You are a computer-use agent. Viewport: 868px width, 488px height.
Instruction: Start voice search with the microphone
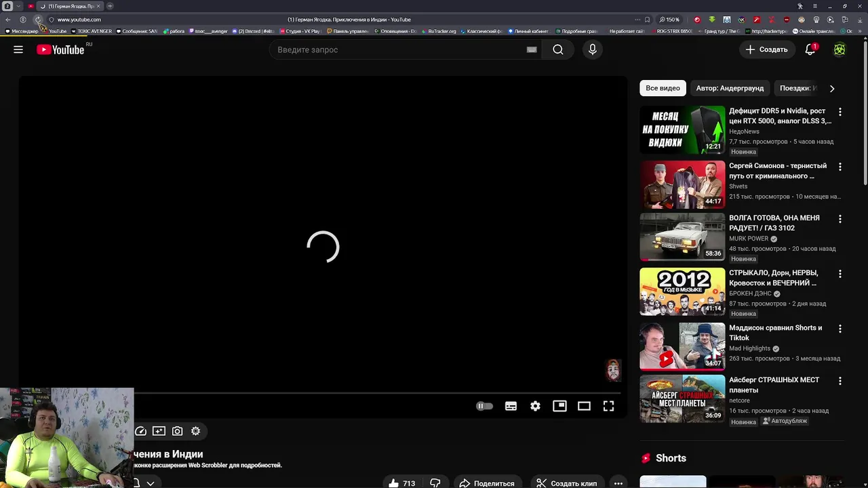coord(592,49)
